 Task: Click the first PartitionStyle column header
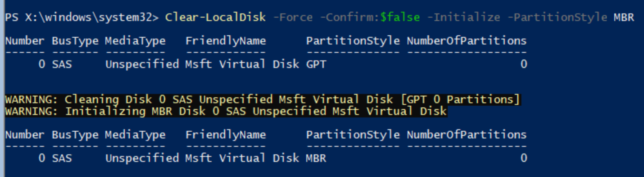[x=353, y=41]
